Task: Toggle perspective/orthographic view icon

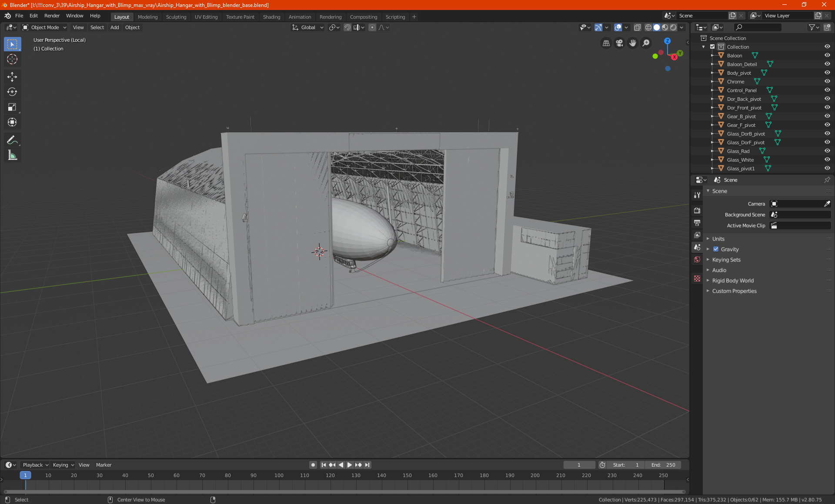Action: coord(606,43)
